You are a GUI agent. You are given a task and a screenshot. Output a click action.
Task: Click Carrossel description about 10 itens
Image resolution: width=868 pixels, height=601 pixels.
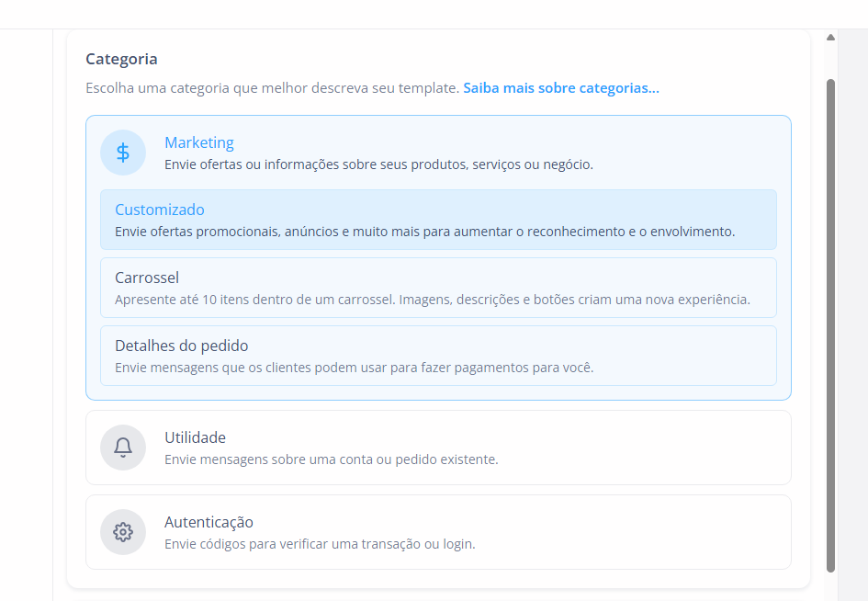tap(432, 300)
